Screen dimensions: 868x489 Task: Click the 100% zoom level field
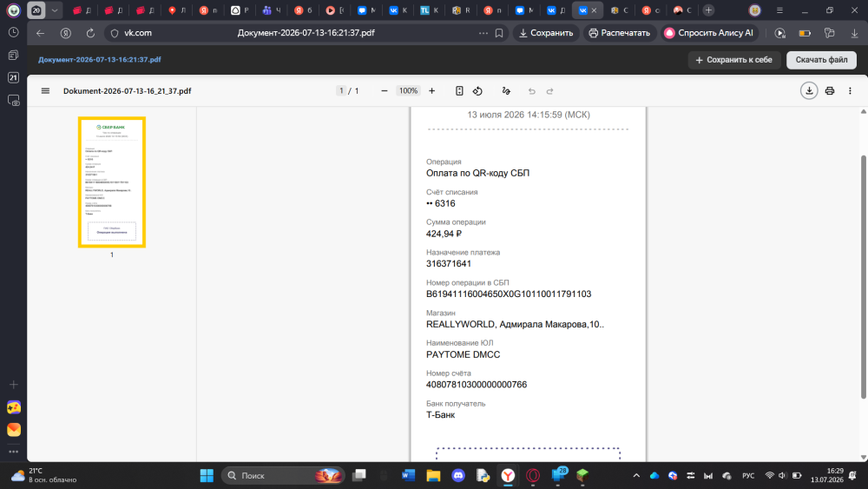tap(409, 91)
